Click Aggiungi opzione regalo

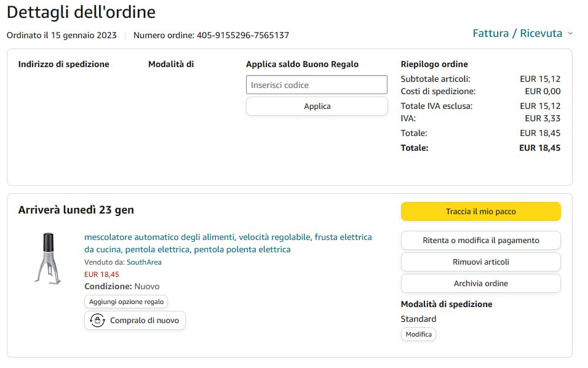click(x=126, y=302)
